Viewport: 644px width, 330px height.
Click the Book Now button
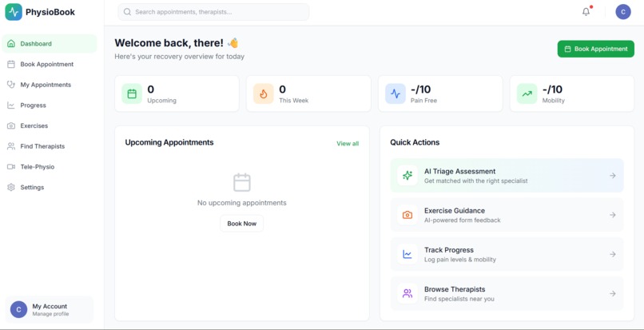pyautogui.click(x=242, y=224)
